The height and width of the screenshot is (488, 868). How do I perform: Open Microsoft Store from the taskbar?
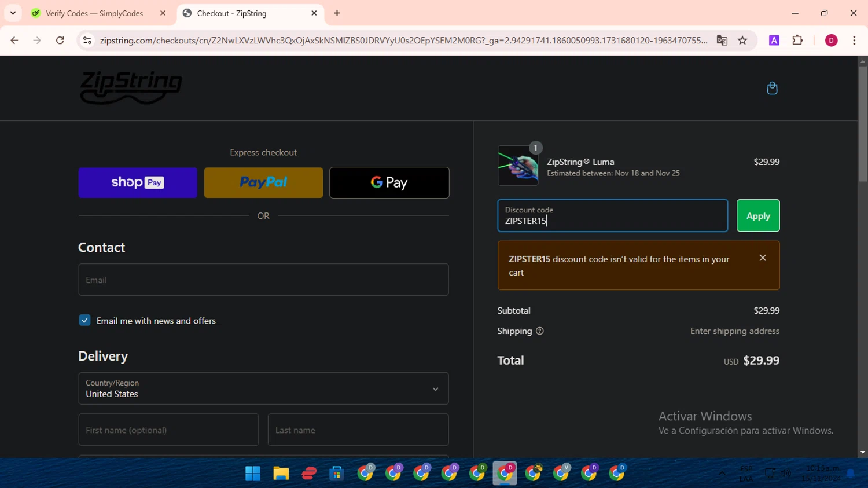[337, 474]
